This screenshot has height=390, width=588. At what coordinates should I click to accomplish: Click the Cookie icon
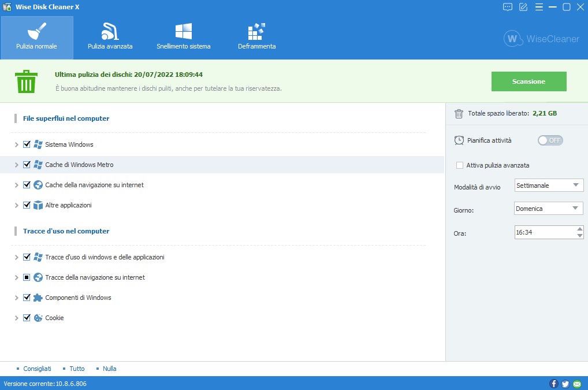38,318
